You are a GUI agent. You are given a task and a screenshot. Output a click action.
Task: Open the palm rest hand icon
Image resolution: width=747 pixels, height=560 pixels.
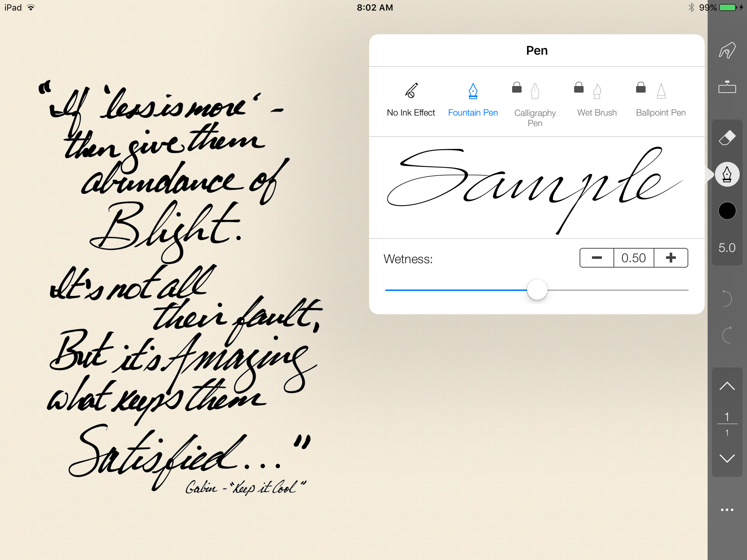(x=727, y=50)
